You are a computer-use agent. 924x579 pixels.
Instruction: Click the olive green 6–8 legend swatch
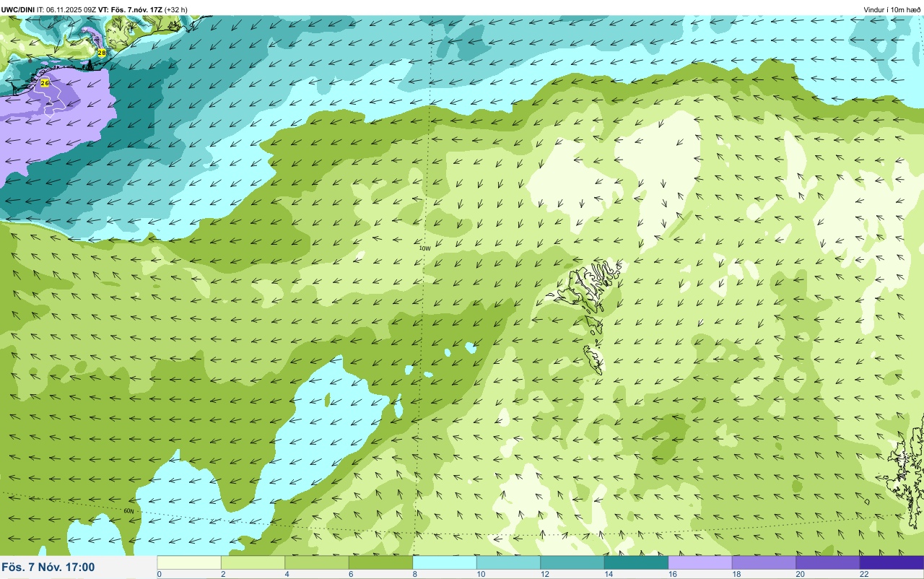tap(380, 562)
